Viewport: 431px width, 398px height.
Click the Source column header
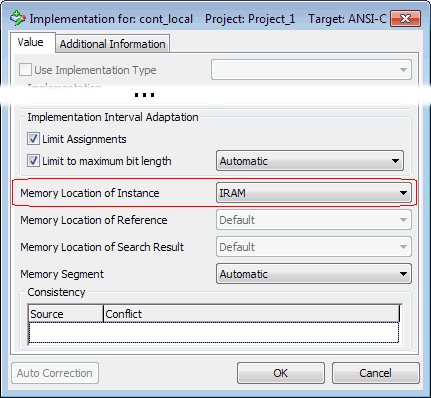[x=66, y=314]
